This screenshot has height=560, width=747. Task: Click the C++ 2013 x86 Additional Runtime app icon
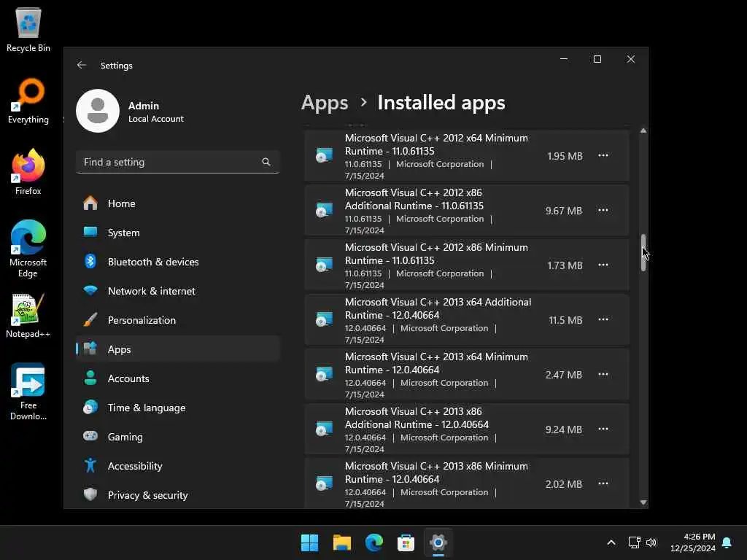pyautogui.click(x=325, y=429)
